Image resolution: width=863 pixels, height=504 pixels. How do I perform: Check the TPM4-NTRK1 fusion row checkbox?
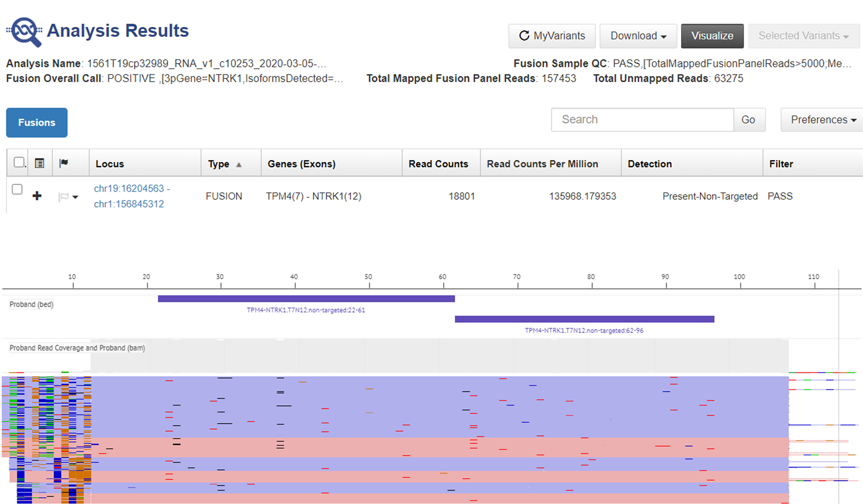click(x=17, y=189)
